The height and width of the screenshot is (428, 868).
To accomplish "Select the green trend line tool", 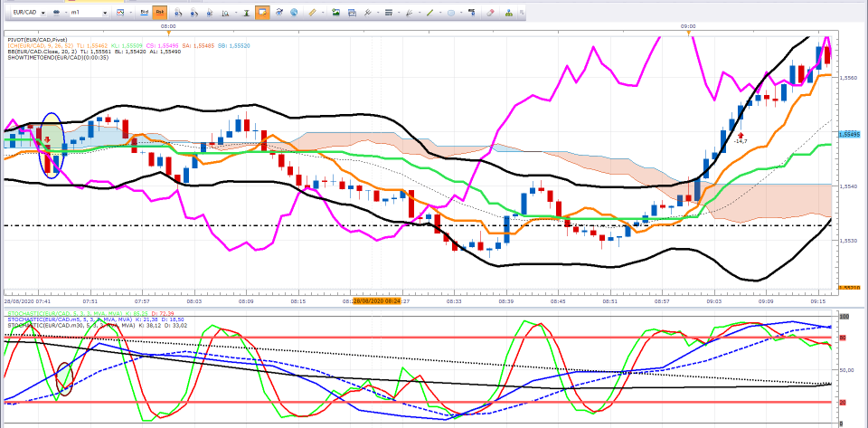I will (430, 12).
